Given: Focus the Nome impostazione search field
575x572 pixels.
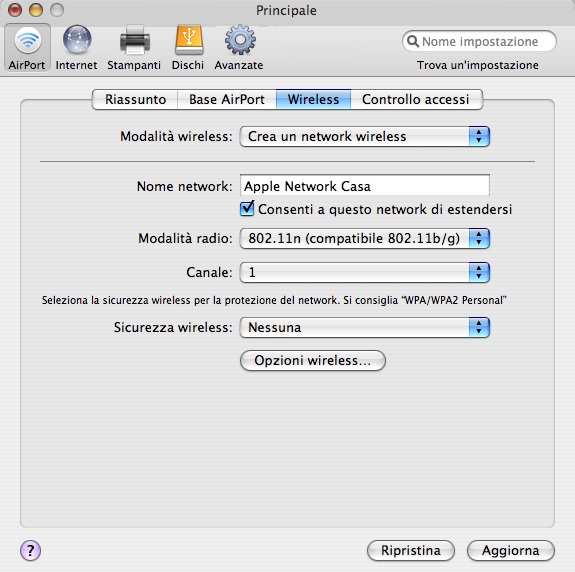Looking at the screenshot, I should (479, 41).
